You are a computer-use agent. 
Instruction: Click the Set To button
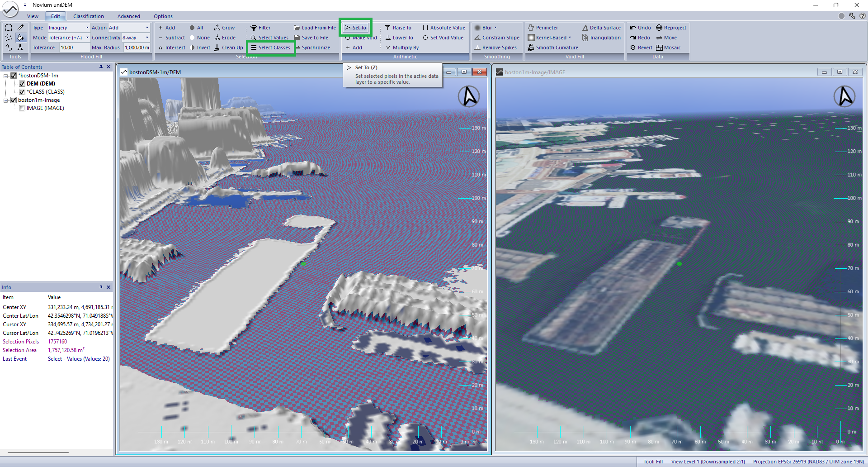tap(356, 28)
